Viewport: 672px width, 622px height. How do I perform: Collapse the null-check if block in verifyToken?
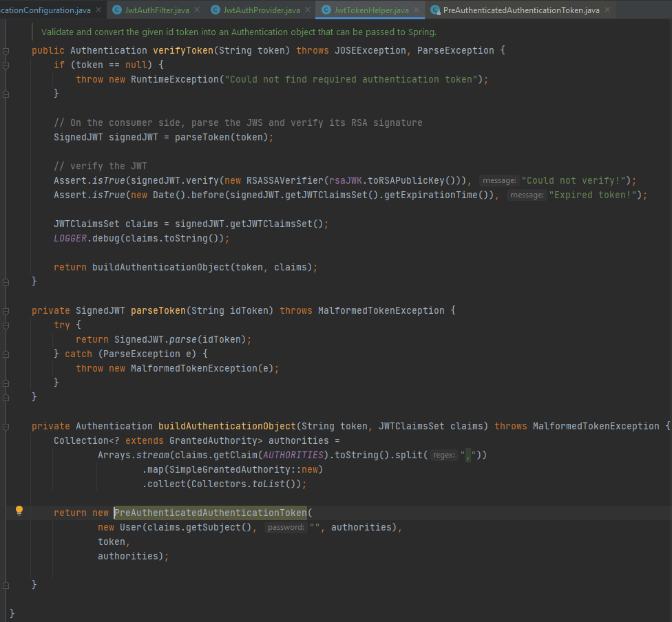[6, 64]
